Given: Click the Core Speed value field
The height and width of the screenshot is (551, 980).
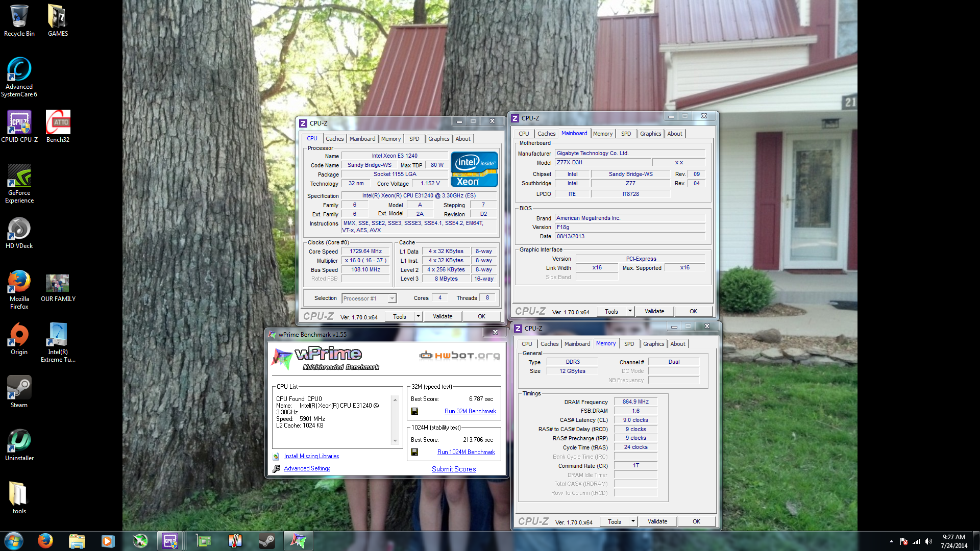Looking at the screenshot, I should tap(365, 252).
